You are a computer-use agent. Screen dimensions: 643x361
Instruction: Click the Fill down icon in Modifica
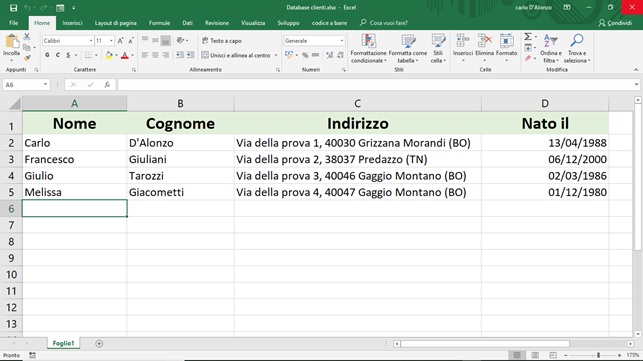click(x=528, y=48)
